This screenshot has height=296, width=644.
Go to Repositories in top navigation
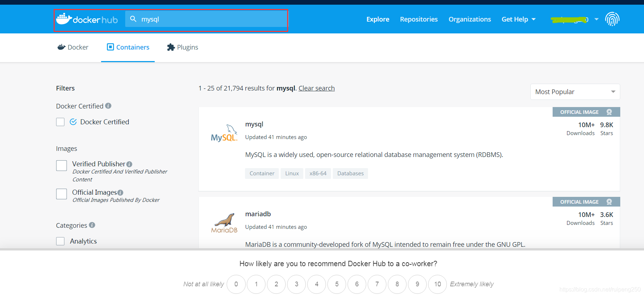419,19
